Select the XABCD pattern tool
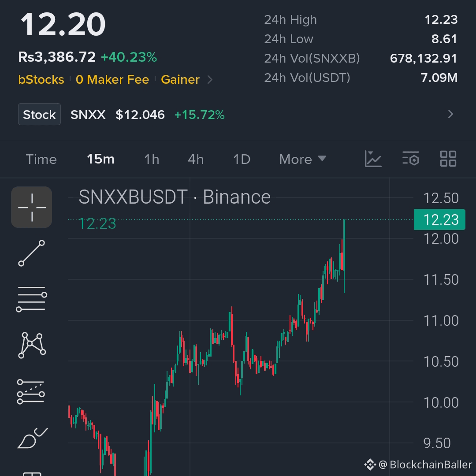This screenshot has height=476, width=476. (x=32, y=345)
